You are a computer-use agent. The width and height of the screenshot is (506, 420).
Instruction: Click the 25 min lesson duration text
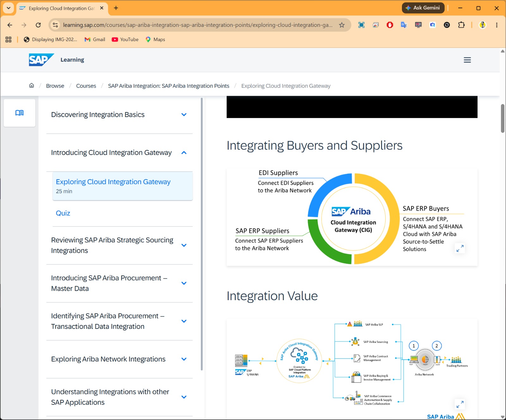[x=64, y=191]
